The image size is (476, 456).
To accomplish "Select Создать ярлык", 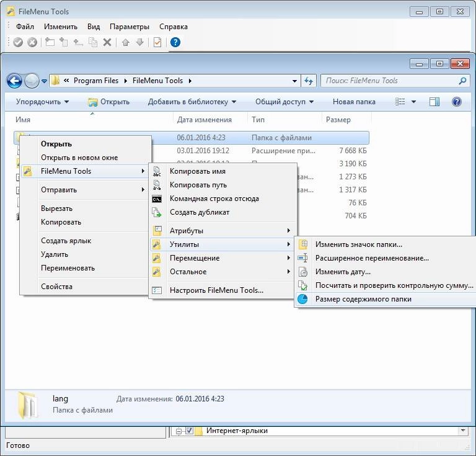I will (85, 241).
